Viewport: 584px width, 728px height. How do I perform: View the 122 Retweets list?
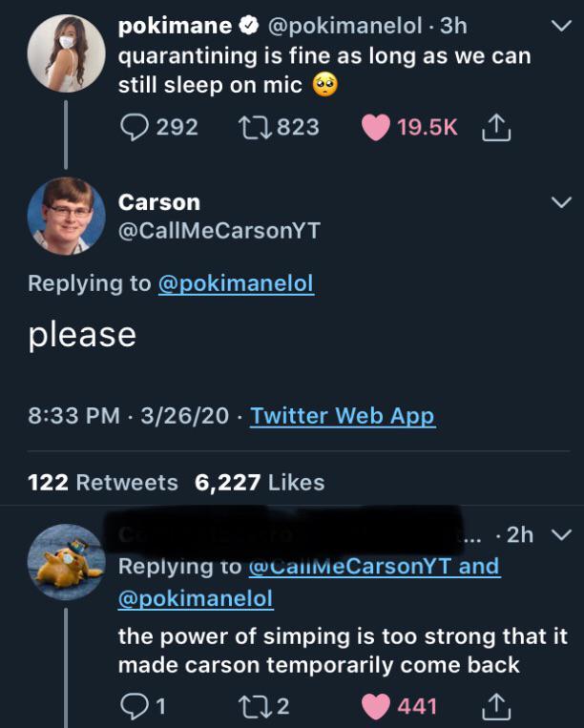tap(103, 483)
